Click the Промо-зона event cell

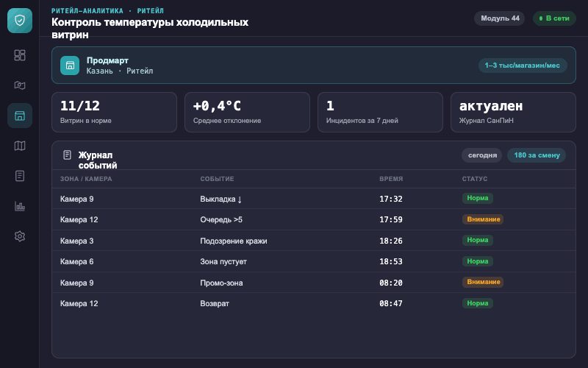pos(221,283)
